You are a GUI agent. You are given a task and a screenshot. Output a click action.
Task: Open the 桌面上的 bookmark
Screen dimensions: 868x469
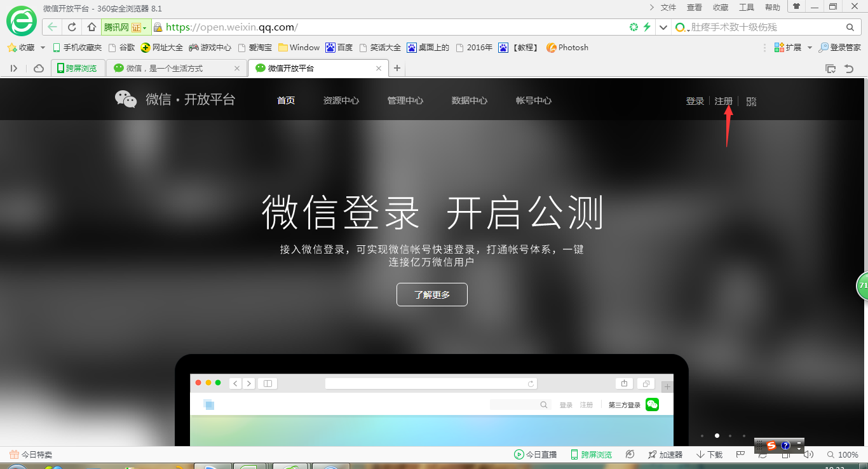pyautogui.click(x=428, y=48)
